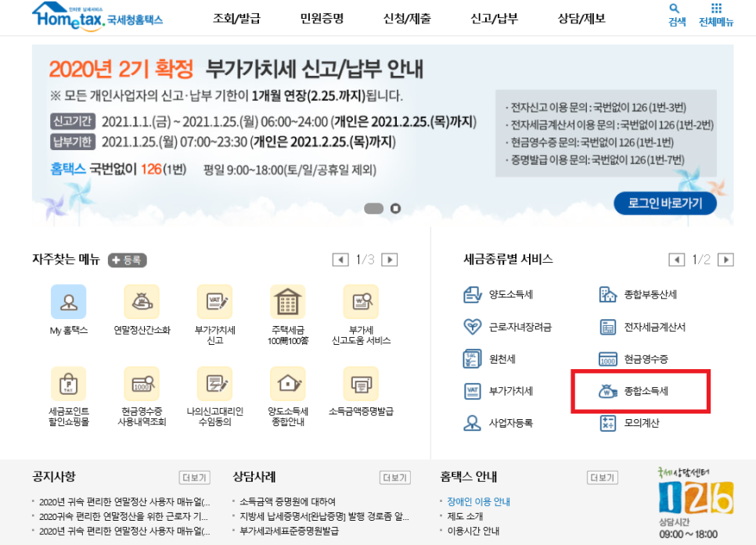
Task: Open 소득금액 증명원에 대하여 consultation case
Action: coord(287,502)
